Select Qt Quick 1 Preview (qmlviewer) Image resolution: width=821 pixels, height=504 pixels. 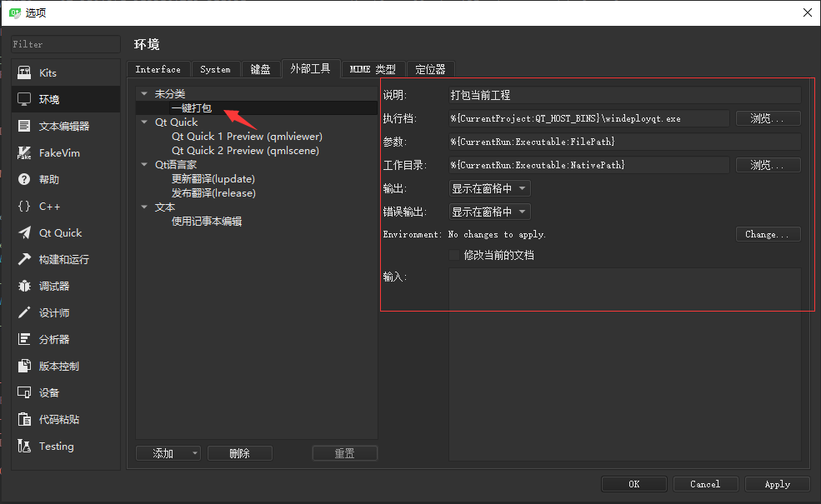[248, 136]
